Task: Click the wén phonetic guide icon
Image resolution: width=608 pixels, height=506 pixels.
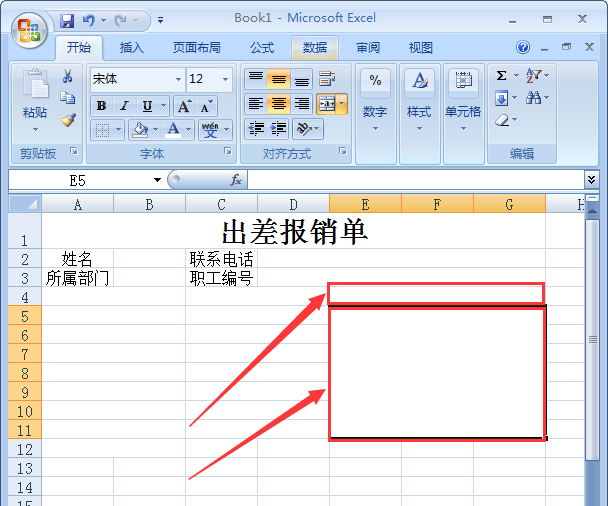Action: click(210, 130)
